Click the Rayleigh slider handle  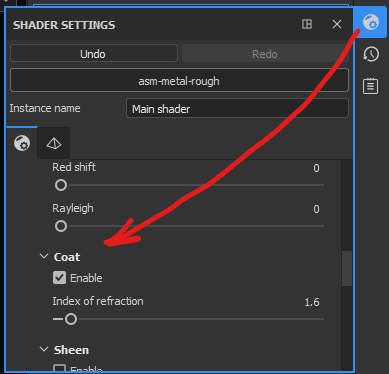click(x=61, y=226)
